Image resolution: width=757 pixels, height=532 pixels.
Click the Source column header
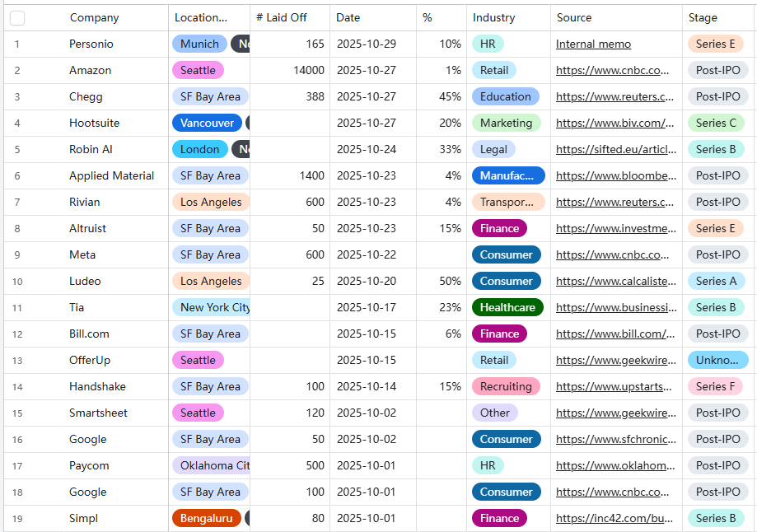(574, 18)
